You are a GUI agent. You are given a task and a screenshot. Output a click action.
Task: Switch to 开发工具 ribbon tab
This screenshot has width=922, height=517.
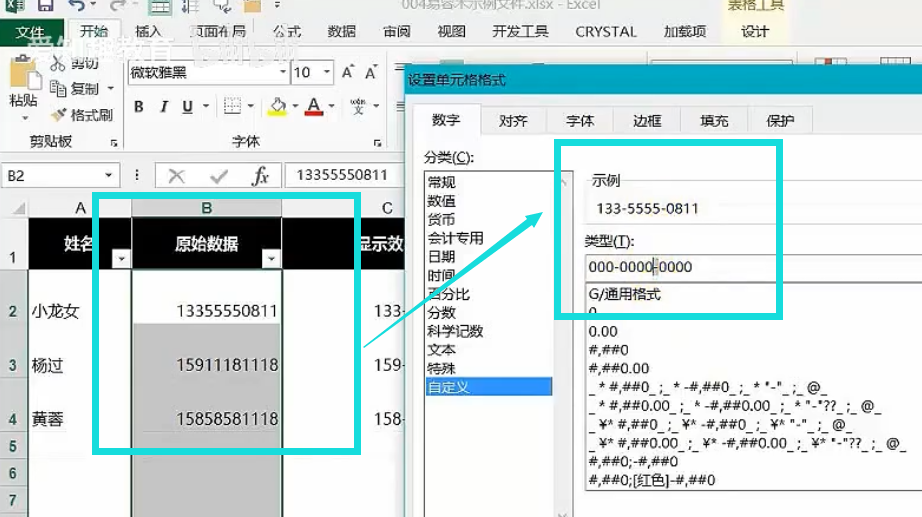point(520,32)
